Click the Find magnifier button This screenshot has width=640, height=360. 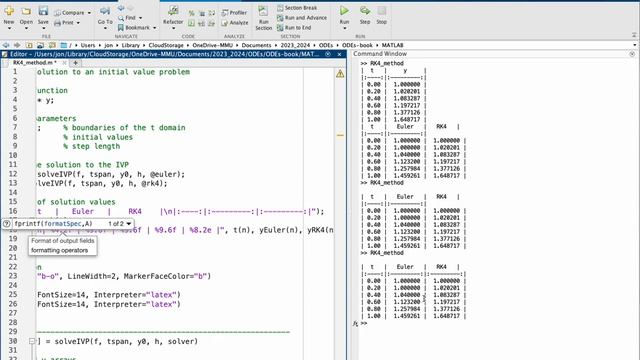tap(127, 18)
